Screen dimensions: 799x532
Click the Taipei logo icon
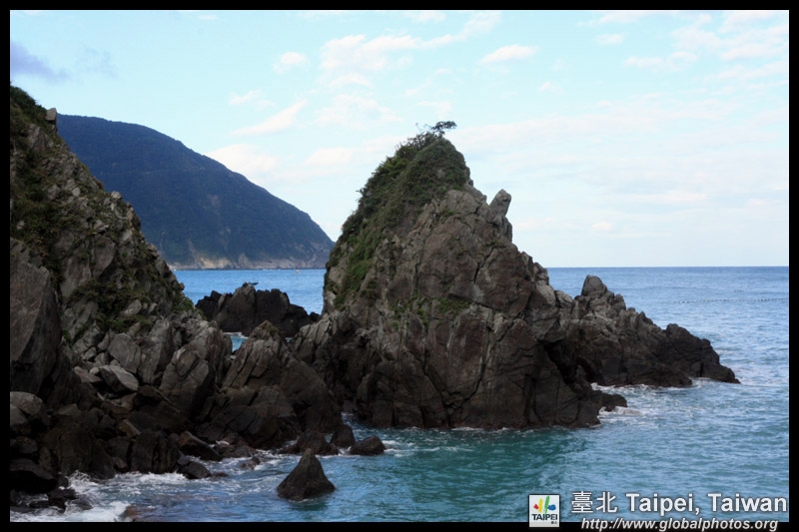coord(543,508)
